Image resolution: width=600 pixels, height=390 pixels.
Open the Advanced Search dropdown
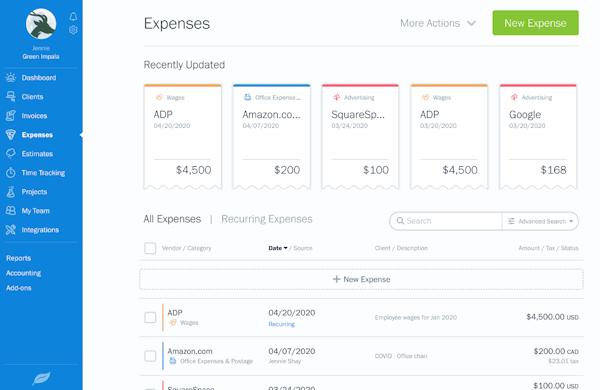540,221
